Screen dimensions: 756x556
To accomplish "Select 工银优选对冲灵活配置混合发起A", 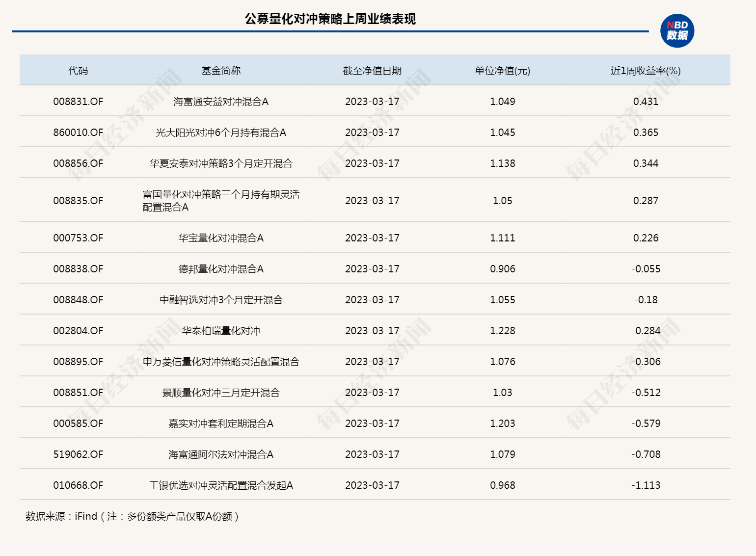I will tap(219, 485).
